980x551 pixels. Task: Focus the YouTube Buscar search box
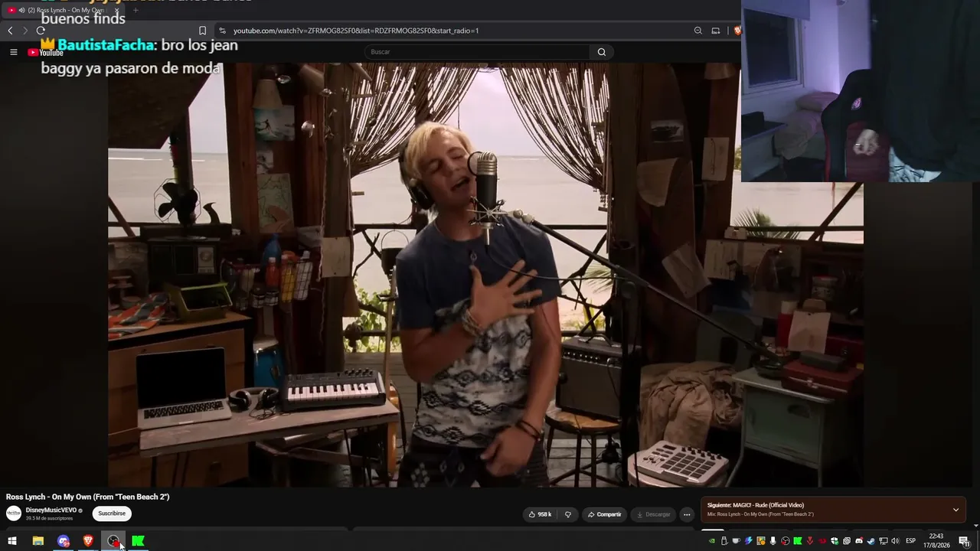click(x=477, y=52)
